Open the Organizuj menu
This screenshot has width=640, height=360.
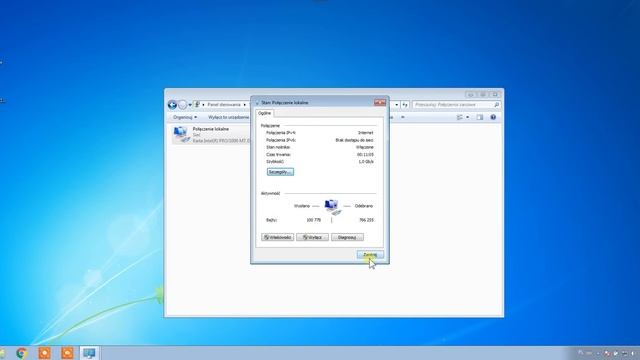(185, 117)
